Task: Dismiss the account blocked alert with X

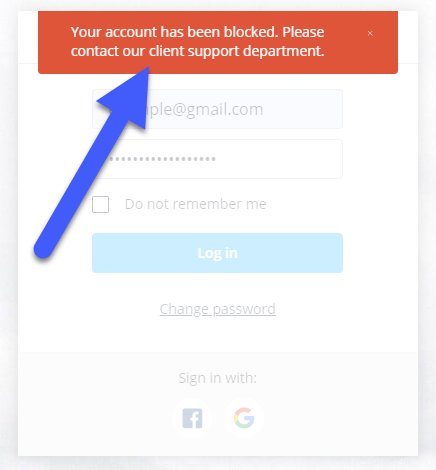Action: [370, 33]
